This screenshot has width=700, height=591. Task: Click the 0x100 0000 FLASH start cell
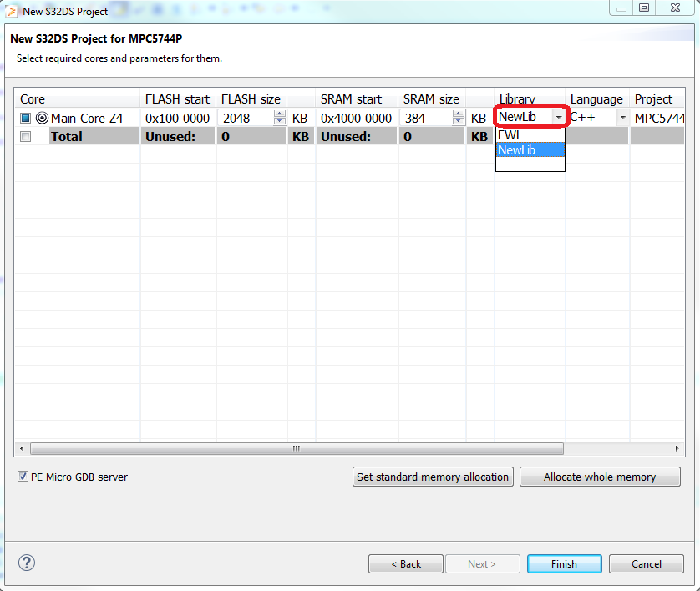tap(178, 119)
